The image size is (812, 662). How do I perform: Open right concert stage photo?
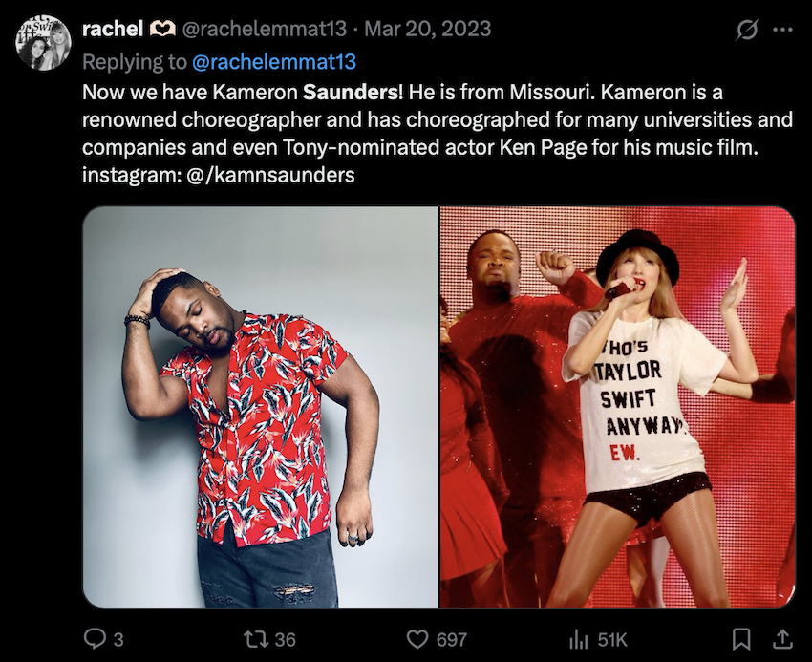[617, 407]
